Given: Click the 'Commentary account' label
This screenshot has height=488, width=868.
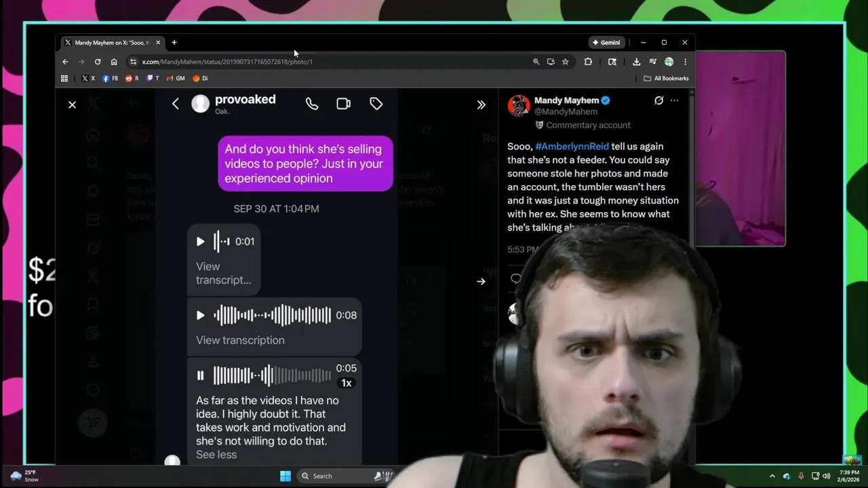Looking at the screenshot, I should [588, 125].
